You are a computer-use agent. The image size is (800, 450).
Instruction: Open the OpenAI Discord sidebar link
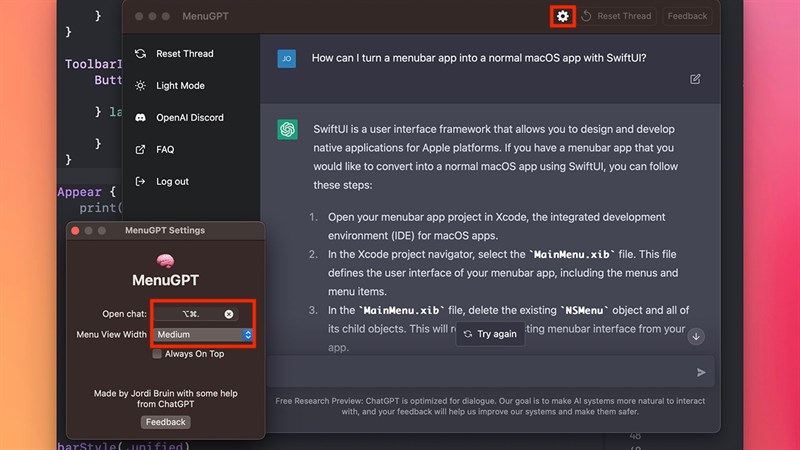(x=191, y=118)
